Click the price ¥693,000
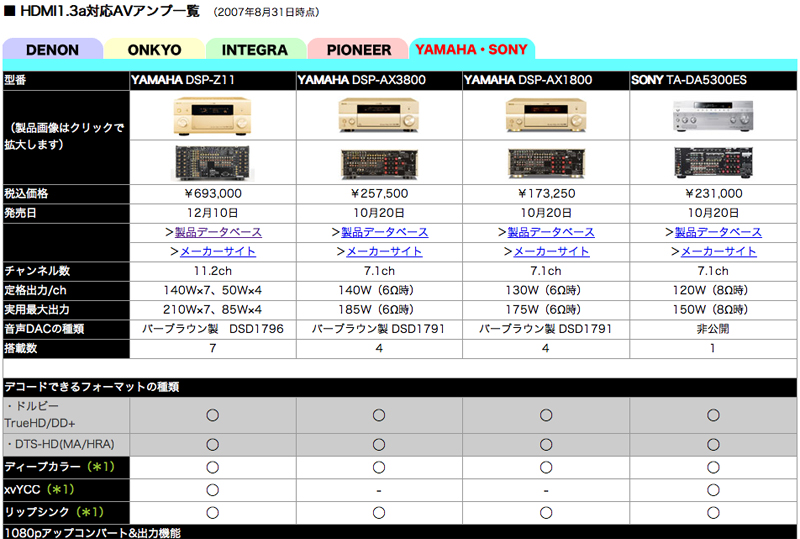Viewport: 800px width, 539px height. pos(213,193)
